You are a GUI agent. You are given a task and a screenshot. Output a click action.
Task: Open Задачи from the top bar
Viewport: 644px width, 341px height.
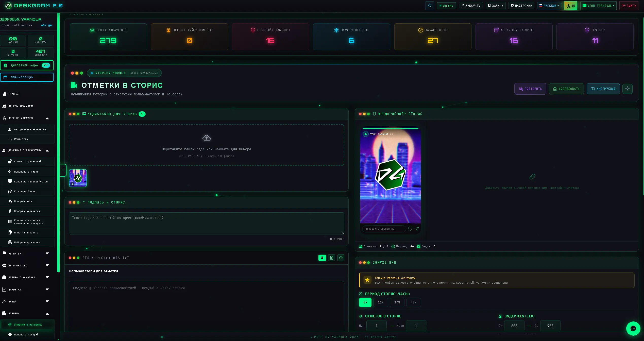pos(496,6)
